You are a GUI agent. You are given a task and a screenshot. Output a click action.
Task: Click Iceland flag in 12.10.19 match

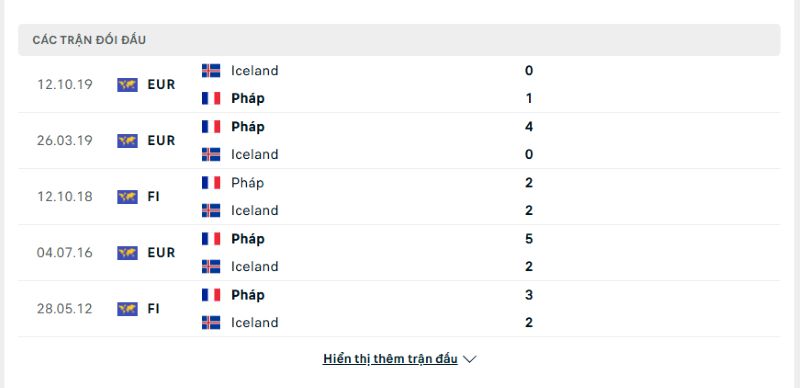click(211, 70)
